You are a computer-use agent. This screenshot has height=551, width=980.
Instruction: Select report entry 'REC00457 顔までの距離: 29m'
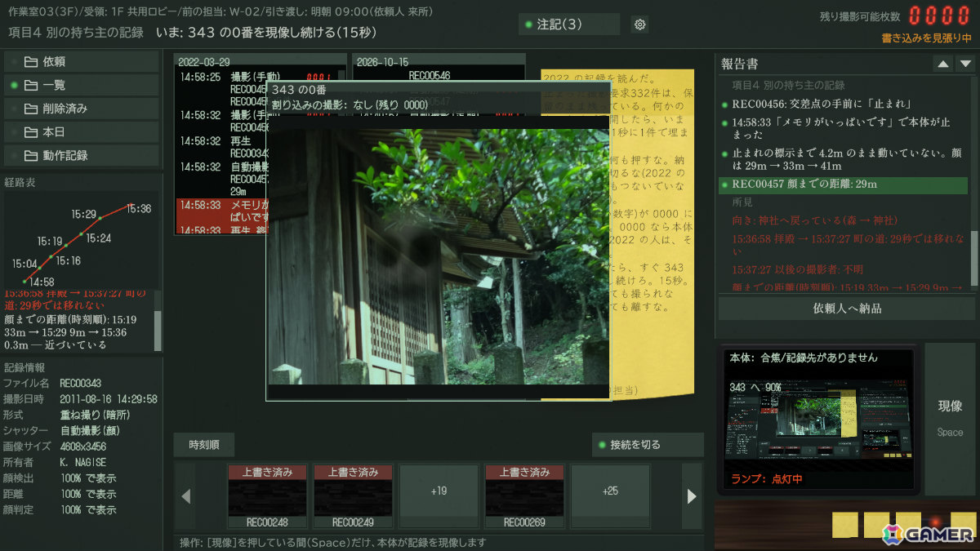(844, 184)
